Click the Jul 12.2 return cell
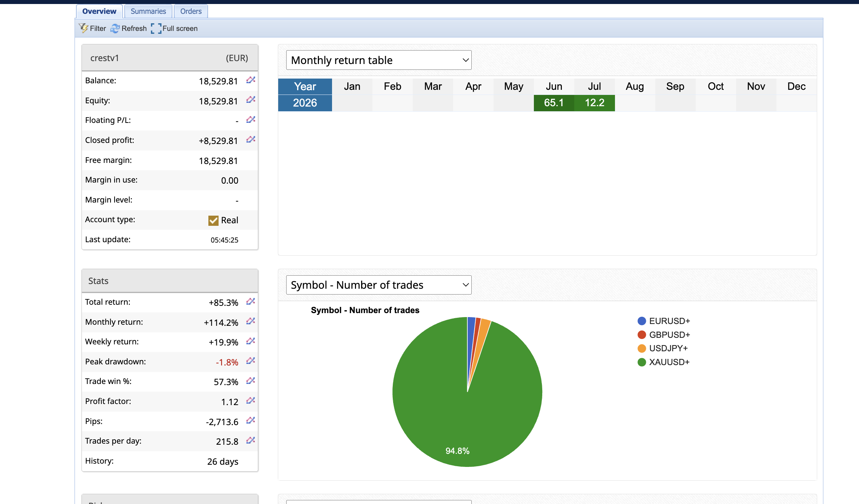Image resolution: width=859 pixels, height=504 pixels. 595,103
